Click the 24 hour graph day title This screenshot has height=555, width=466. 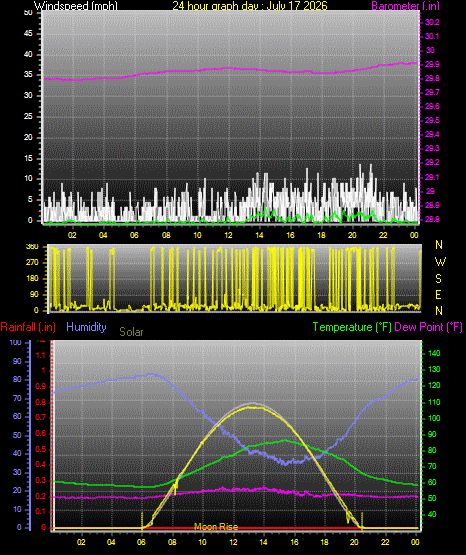coord(250,6)
